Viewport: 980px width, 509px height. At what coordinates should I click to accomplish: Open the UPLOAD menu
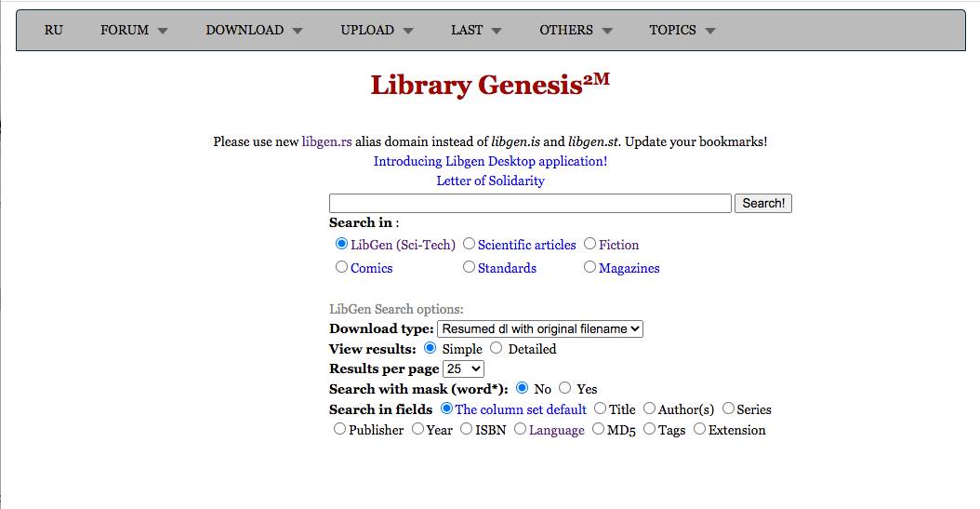coord(377,30)
